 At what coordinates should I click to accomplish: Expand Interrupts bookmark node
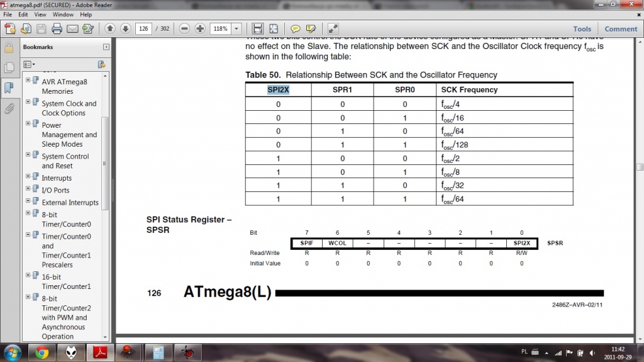pos(28,176)
